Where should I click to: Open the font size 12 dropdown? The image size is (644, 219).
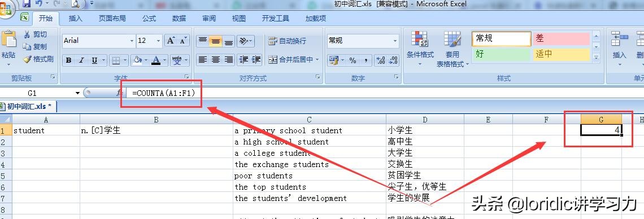(159, 41)
